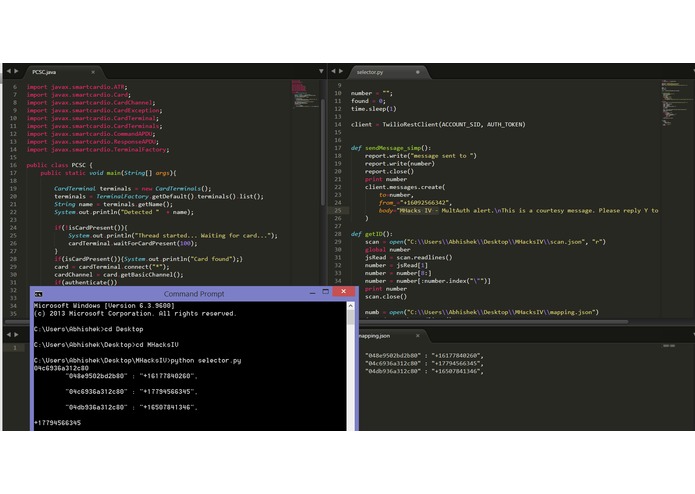The width and height of the screenshot is (695, 494).
Task: Click 'public static void main' line
Action: (108, 173)
